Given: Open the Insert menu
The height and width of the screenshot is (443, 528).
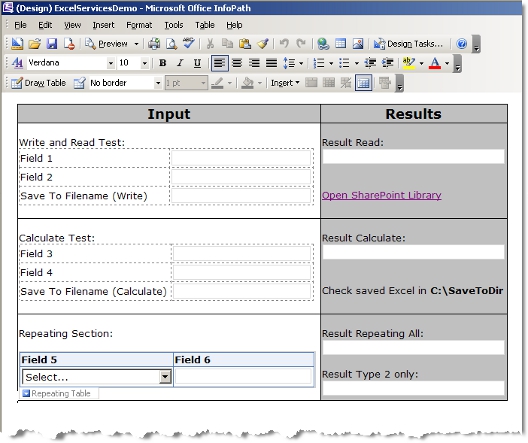Looking at the screenshot, I should pos(103,25).
